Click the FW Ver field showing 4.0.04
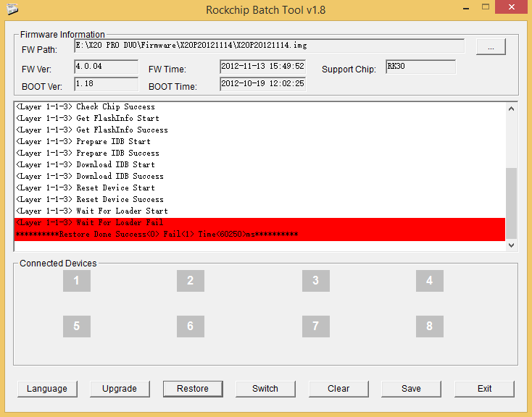Image resolution: width=532 pixels, height=417 pixels. pyautogui.click(x=107, y=67)
